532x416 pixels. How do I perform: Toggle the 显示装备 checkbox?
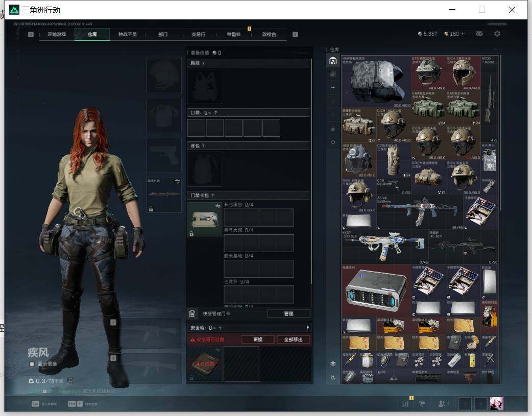coord(32,364)
